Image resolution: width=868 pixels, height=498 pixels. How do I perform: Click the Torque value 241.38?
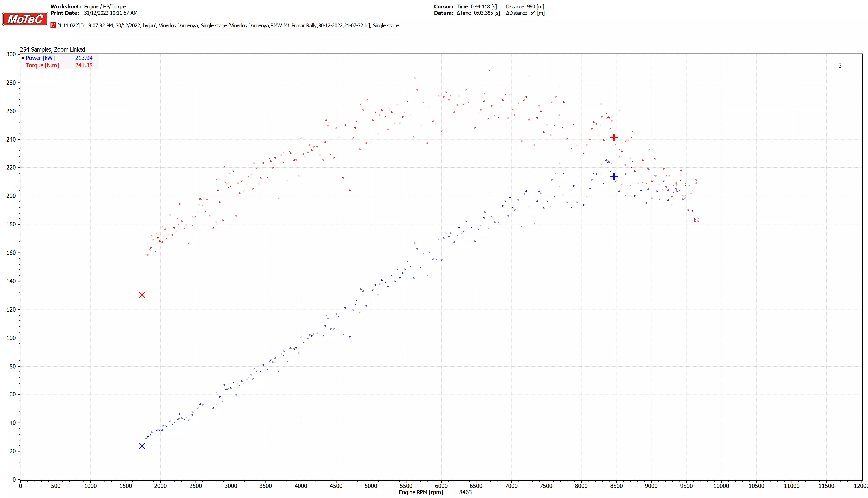pyautogui.click(x=84, y=65)
